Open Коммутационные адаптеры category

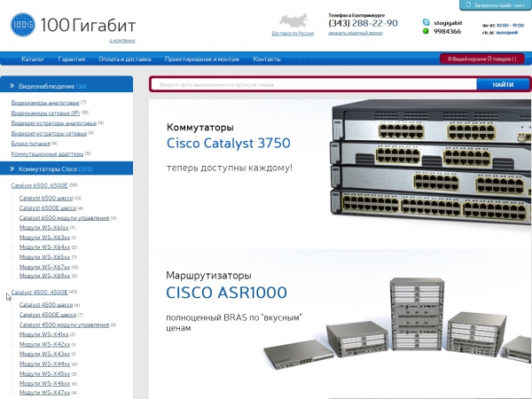(47, 153)
